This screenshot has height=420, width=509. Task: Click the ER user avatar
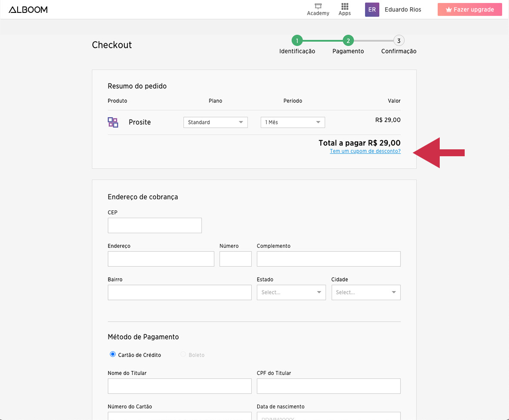click(372, 9)
